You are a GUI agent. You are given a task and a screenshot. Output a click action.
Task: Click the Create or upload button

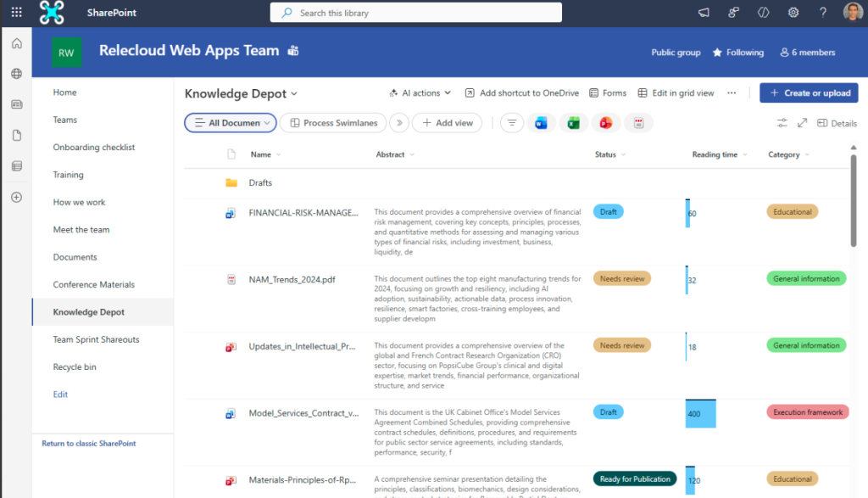coord(809,93)
